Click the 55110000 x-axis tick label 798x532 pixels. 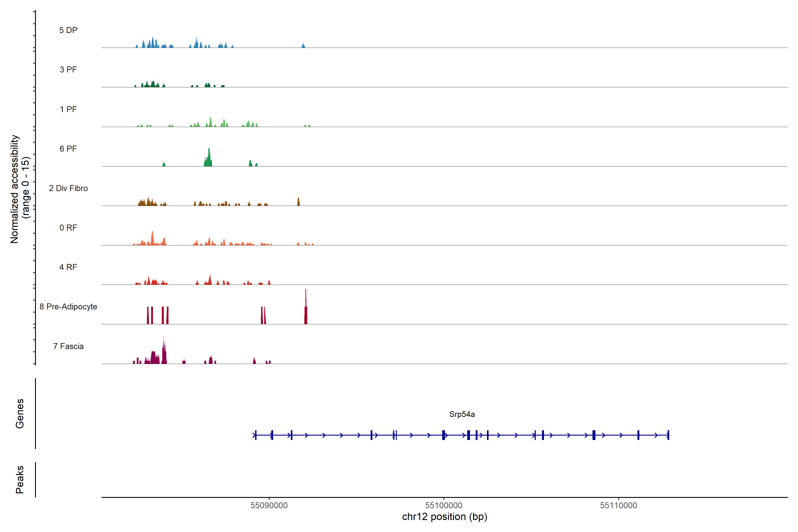(x=618, y=506)
